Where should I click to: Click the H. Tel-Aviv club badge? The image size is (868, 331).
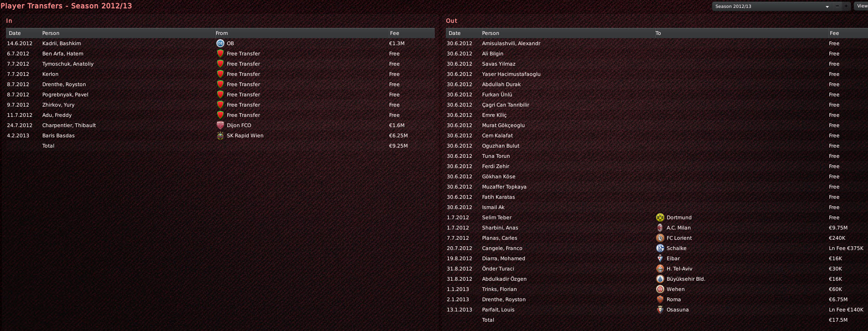point(660,269)
